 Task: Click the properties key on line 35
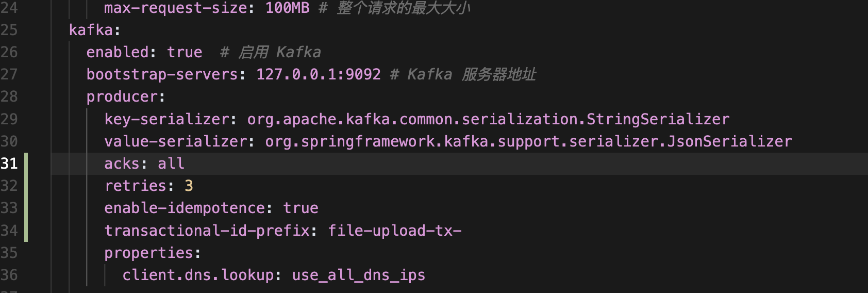pyautogui.click(x=148, y=253)
